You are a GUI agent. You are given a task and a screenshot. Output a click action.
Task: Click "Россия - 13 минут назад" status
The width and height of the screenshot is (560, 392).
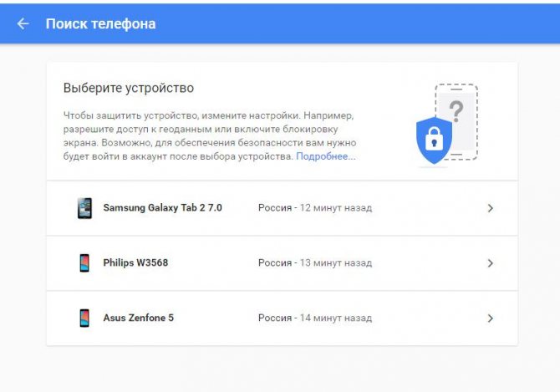click(314, 262)
